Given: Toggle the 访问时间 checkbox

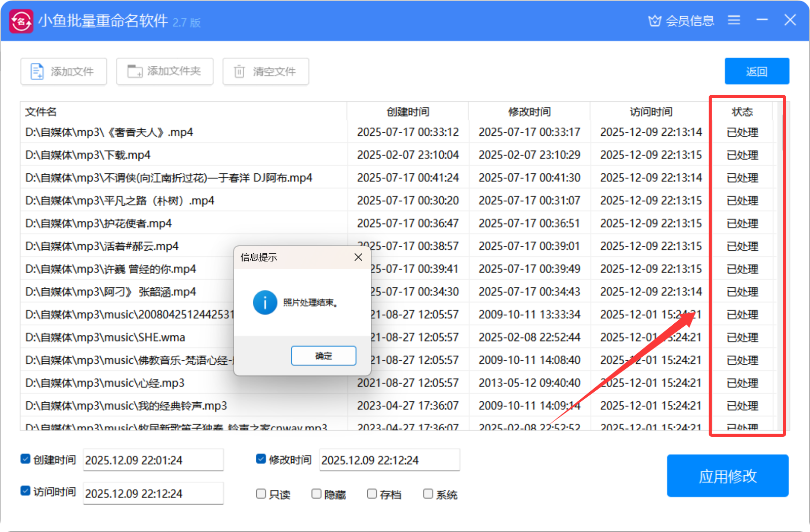Looking at the screenshot, I should coord(25,491).
